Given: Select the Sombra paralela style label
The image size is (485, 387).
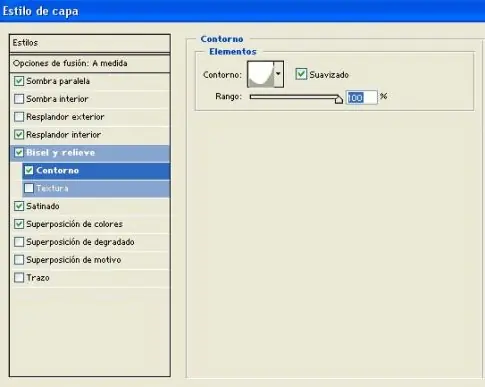Looking at the screenshot, I should (58, 81).
